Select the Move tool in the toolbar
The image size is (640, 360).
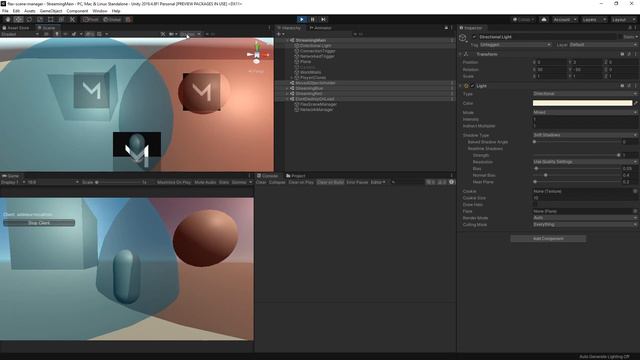tap(18, 20)
